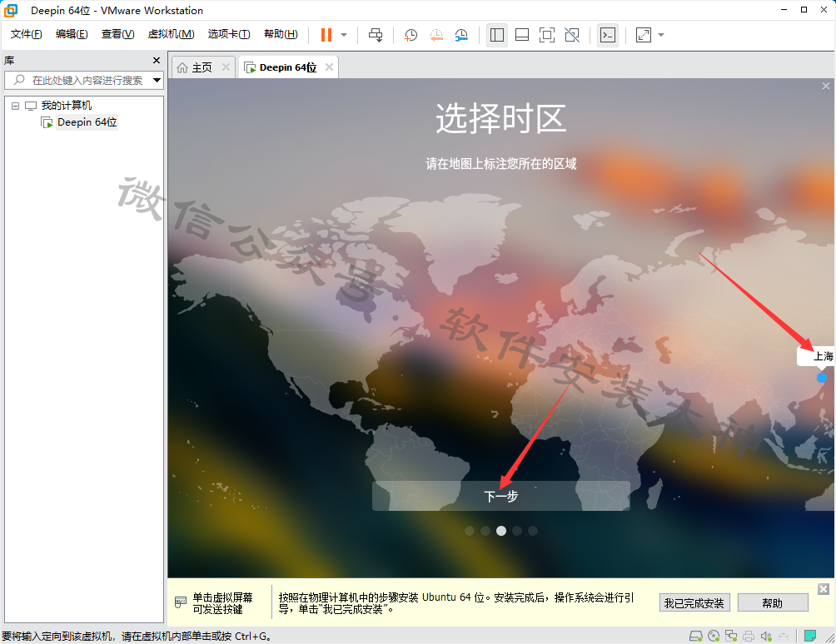Close the library panel
Viewport: 836px width, 644px height.
coord(157,60)
